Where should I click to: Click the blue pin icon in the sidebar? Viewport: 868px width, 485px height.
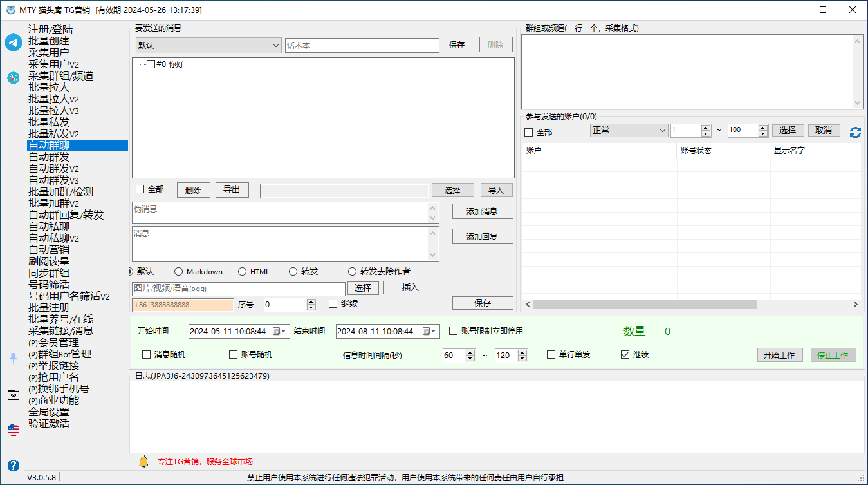click(x=14, y=358)
